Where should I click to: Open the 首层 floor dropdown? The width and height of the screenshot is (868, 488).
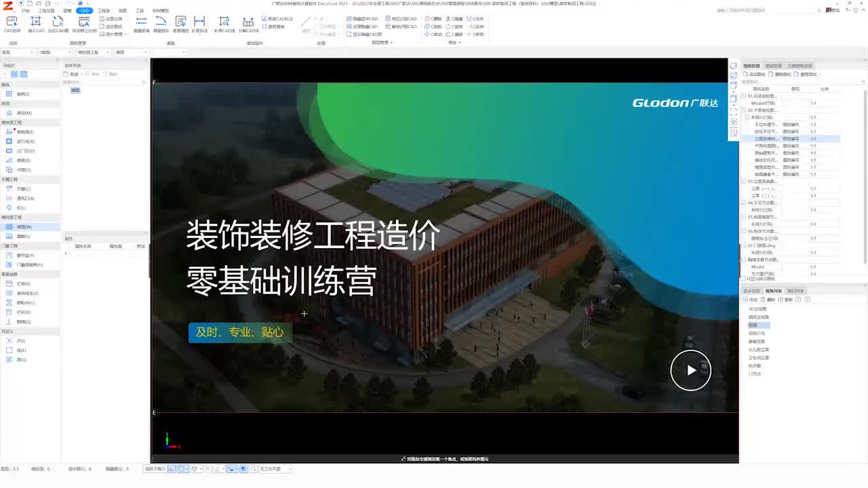(x=18, y=52)
